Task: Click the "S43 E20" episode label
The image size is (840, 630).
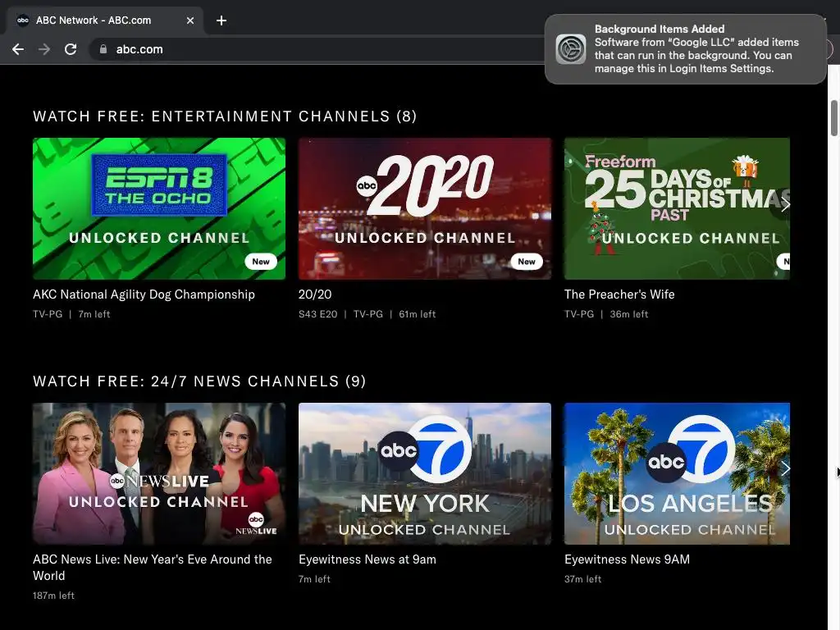Action: click(317, 314)
